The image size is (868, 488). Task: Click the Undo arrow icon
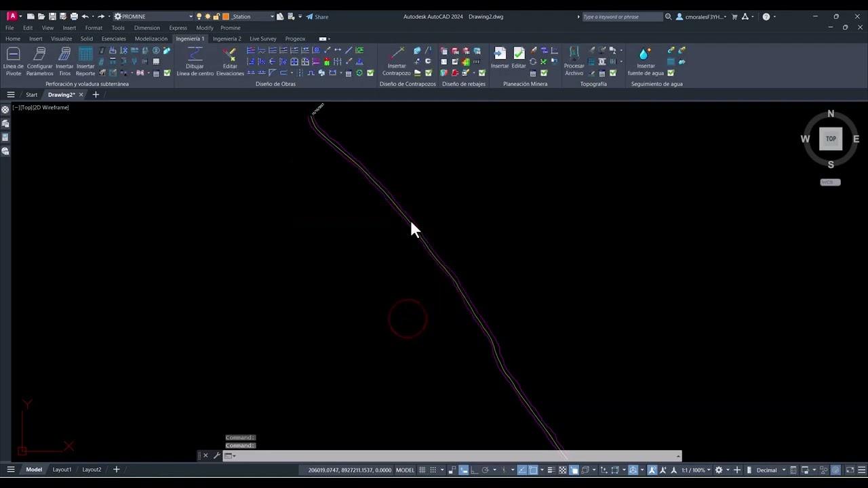click(x=85, y=16)
